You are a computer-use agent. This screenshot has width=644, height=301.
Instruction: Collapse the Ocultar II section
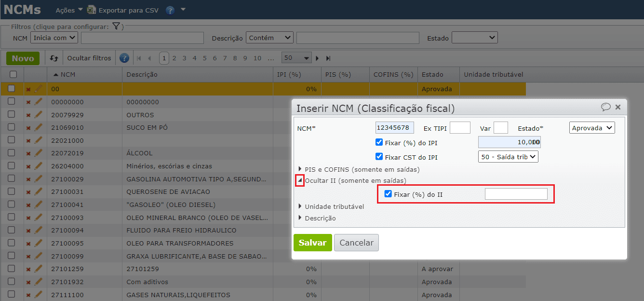pyautogui.click(x=300, y=180)
